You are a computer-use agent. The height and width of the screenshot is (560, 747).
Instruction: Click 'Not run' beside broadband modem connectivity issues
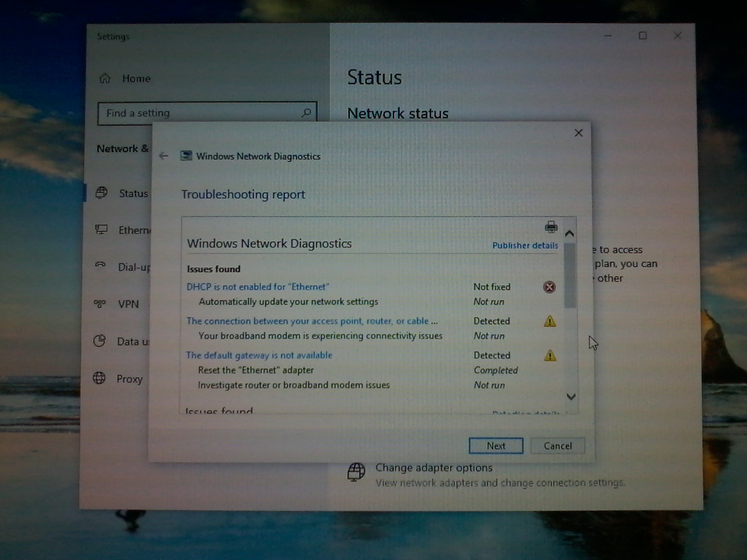click(x=489, y=336)
